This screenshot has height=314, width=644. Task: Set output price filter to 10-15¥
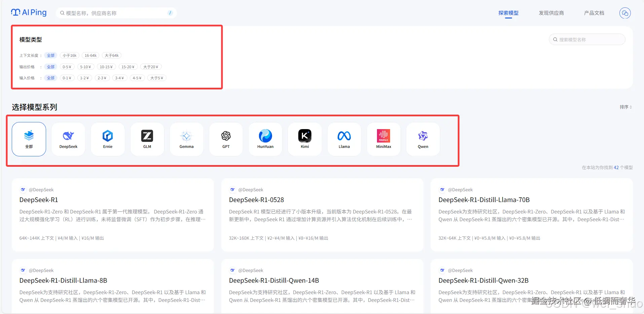[x=106, y=67]
